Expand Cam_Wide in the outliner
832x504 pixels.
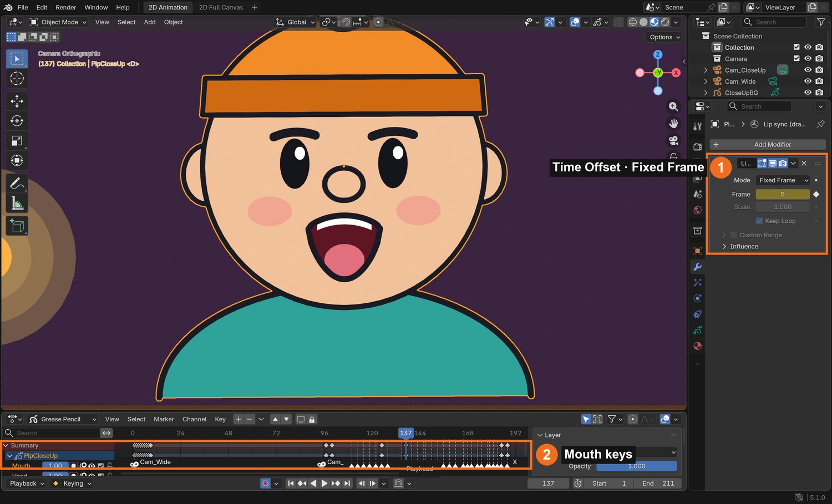[x=706, y=82]
